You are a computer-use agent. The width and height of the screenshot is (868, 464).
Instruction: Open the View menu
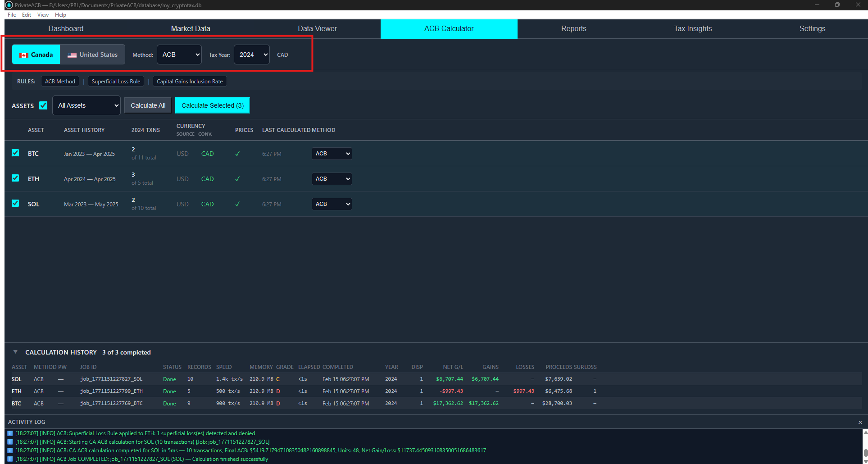(x=42, y=14)
